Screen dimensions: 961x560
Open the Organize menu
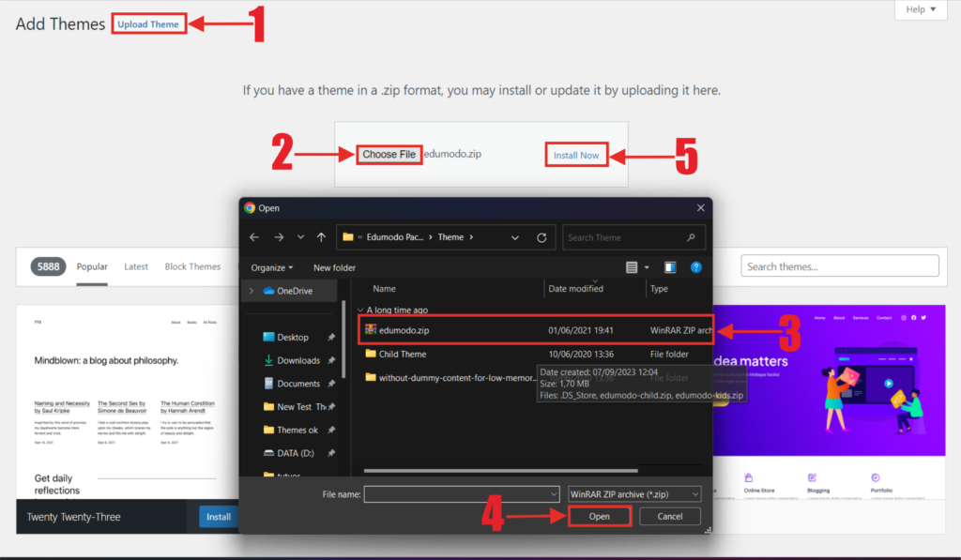coord(270,267)
